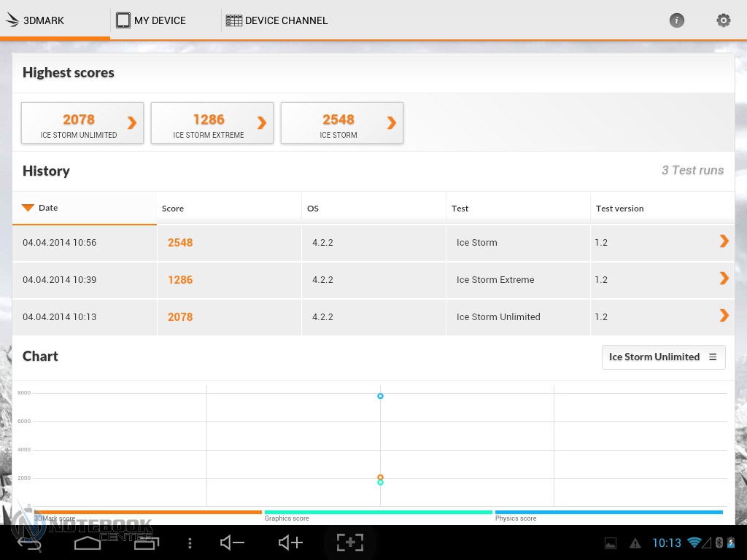Switch to the My Device tab

tap(151, 20)
